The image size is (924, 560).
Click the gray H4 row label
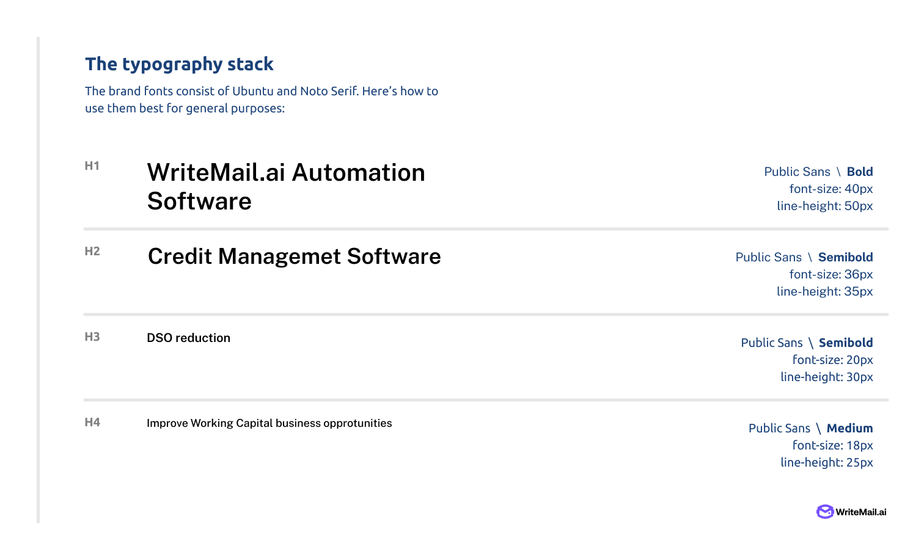tap(92, 422)
